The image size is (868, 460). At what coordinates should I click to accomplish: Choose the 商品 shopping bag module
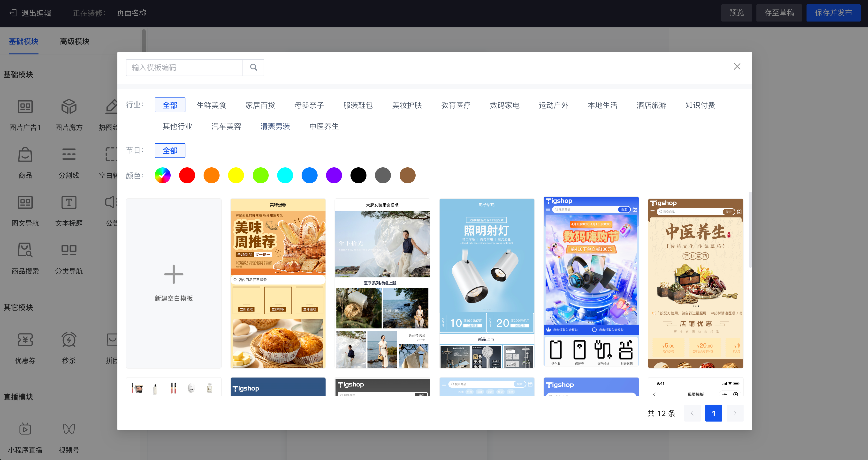coord(25,155)
